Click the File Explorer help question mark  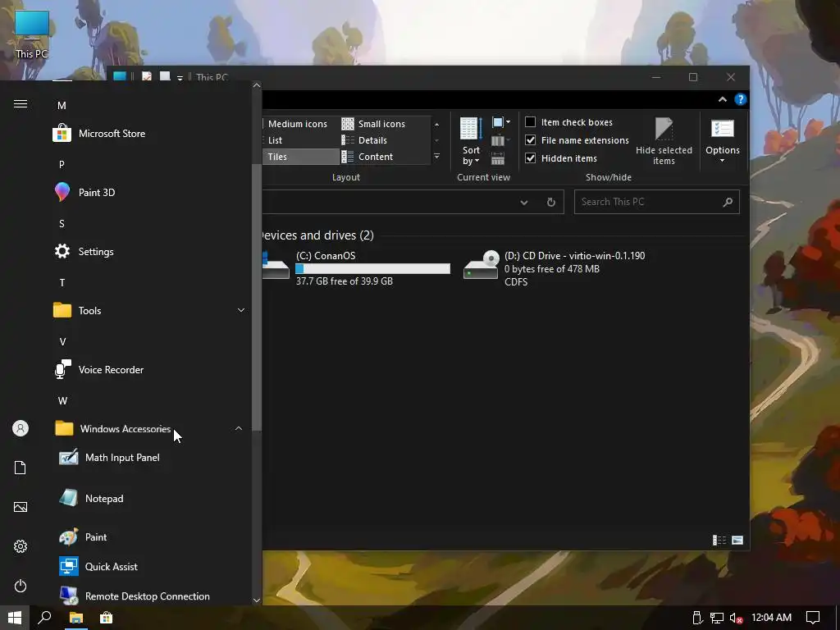click(741, 99)
